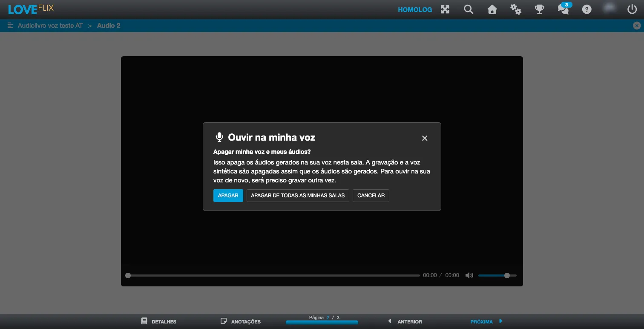The image size is (644, 329).
Task: Click the LOVEFLIX logo
Action: point(31,9)
